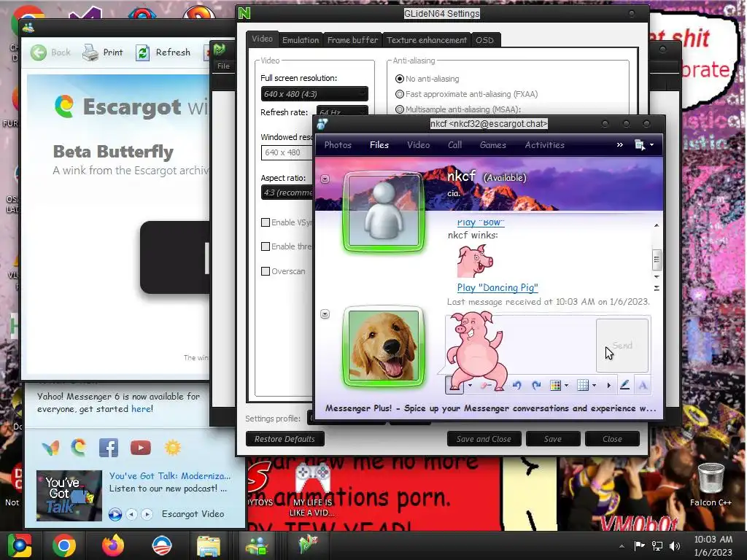Open the Refresh rate dropdown
The height and width of the screenshot is (560, 747).
(x=342, y=111)
